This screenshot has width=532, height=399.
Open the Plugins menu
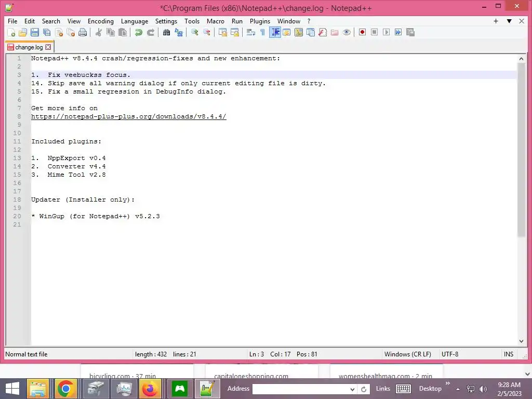click(x=260, y=21)
